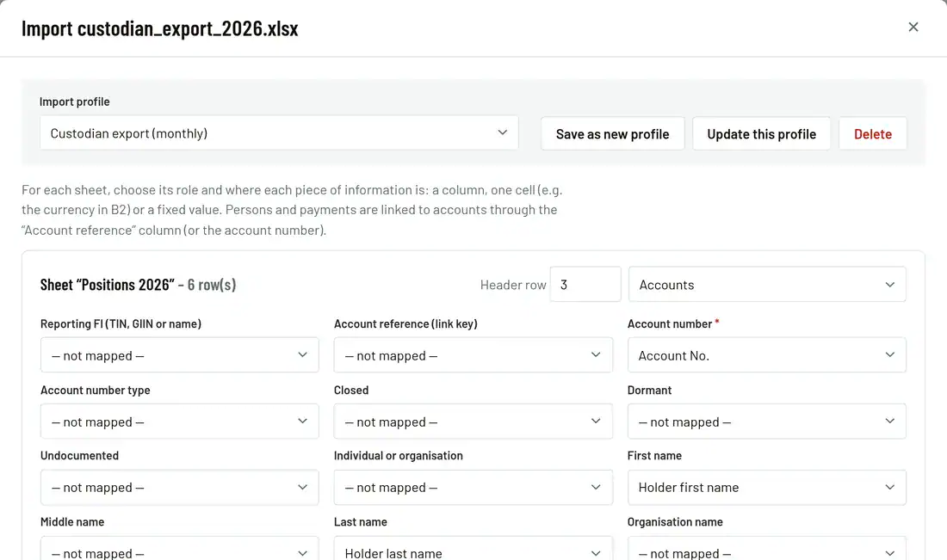Click the Closed field label

pos(351,390)
